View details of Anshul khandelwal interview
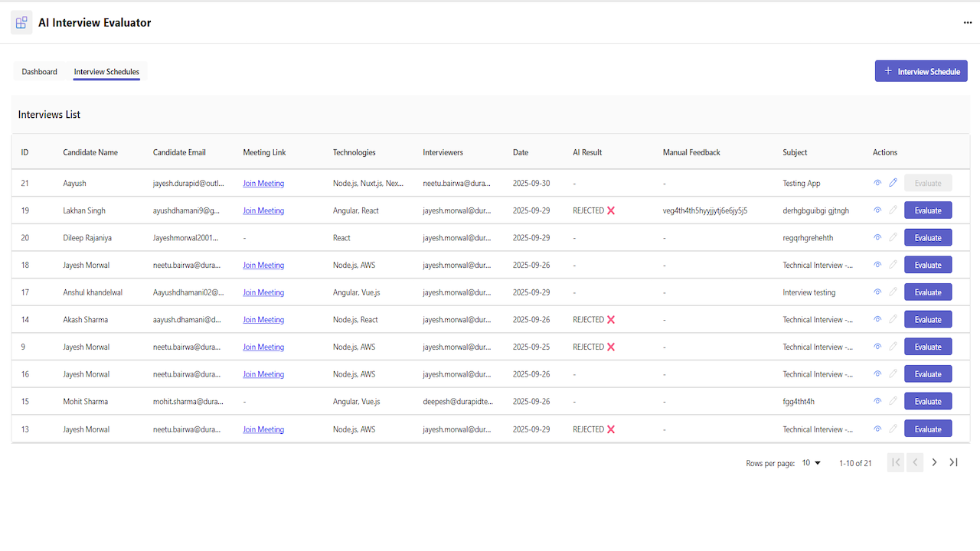Screen dimensions: 980x551 point(877,292)
